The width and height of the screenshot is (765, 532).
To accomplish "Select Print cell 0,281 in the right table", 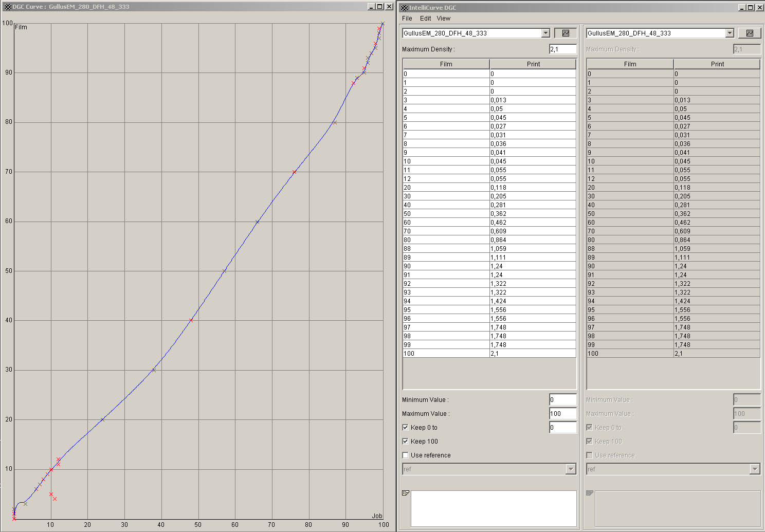I will click(717, 205).
